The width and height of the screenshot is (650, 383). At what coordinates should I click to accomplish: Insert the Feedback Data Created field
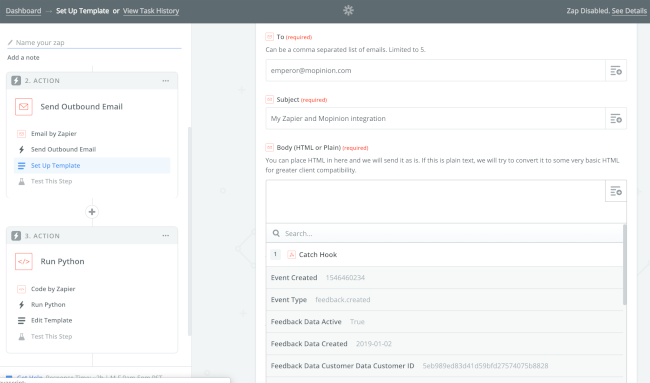(444, 344)
